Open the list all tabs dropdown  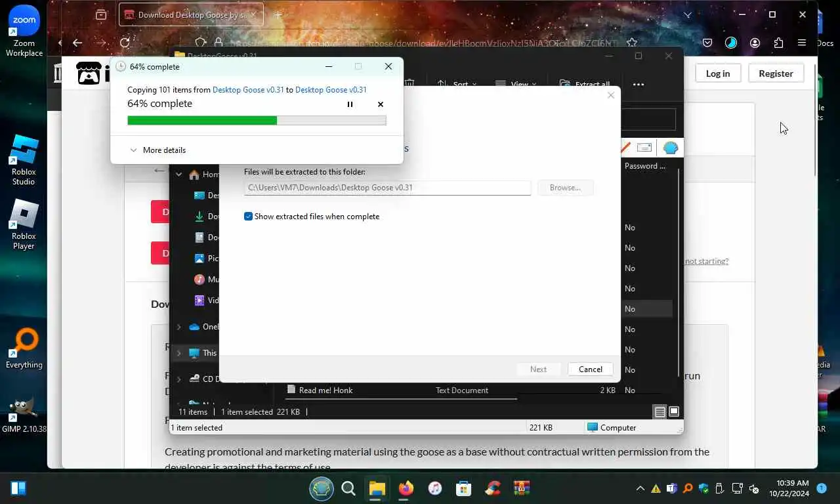tap(687, 14)
